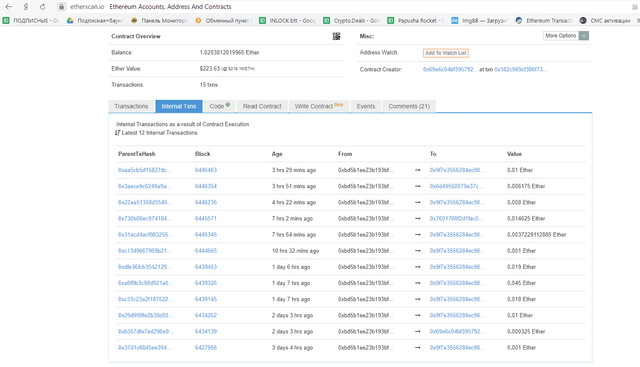
Task: Expand the More Options dropdown arrow
Action: click(x=584, y=36)
